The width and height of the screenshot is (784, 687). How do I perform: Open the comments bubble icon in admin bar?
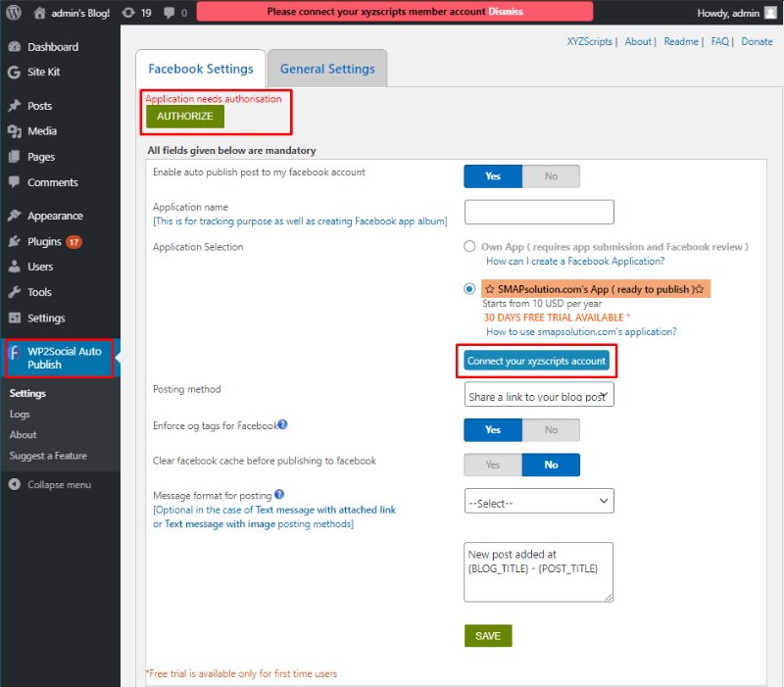[x=170, y=13]
